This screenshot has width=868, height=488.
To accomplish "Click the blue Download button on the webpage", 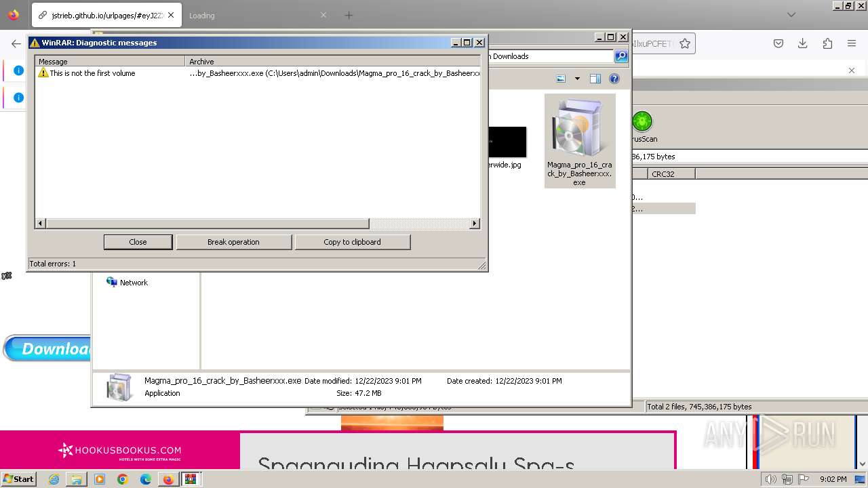I will pyautogui.click(x=47, y=348).
